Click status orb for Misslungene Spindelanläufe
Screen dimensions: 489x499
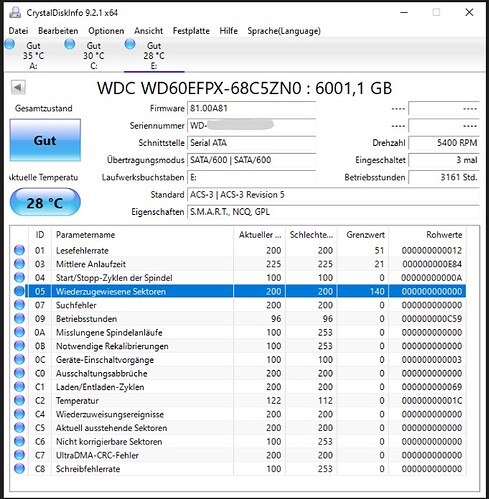click(x=19, y=332)
